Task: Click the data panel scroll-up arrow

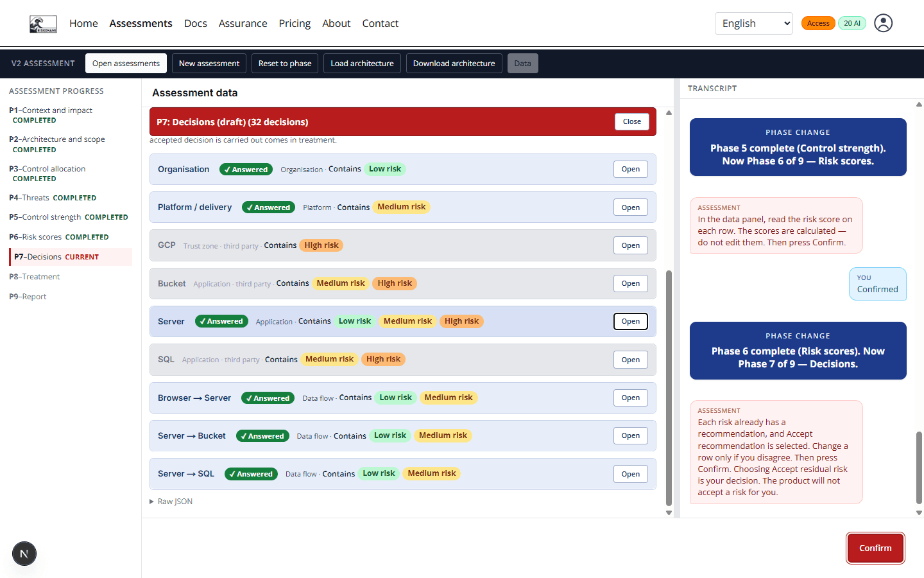Action: click(x=669, y=112)
